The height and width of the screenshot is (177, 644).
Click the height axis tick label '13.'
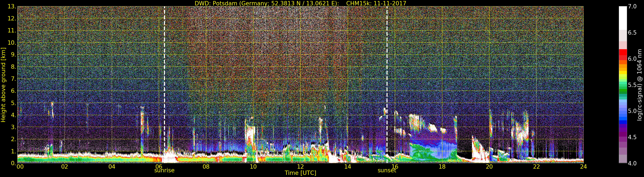pyautogui.click(x=12, y=6)
